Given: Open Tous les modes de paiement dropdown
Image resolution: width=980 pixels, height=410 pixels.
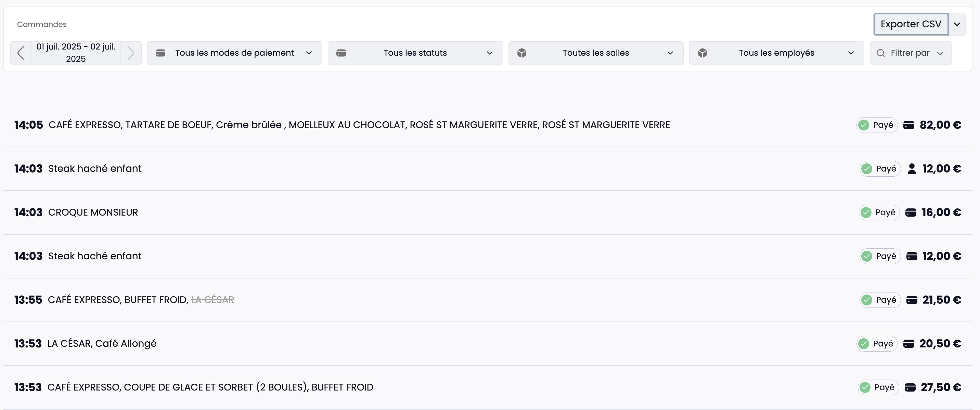Looking at the screenshot, I should 234,53.
